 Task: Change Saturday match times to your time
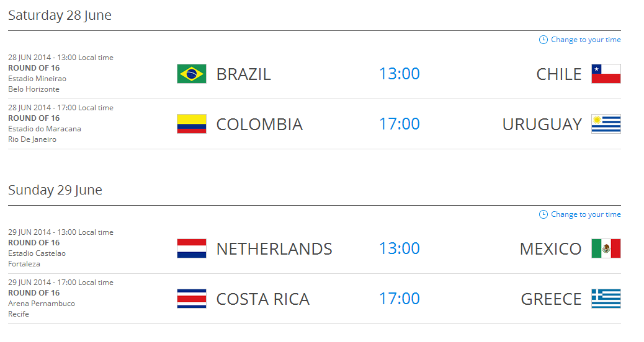[x=586, y=40]
